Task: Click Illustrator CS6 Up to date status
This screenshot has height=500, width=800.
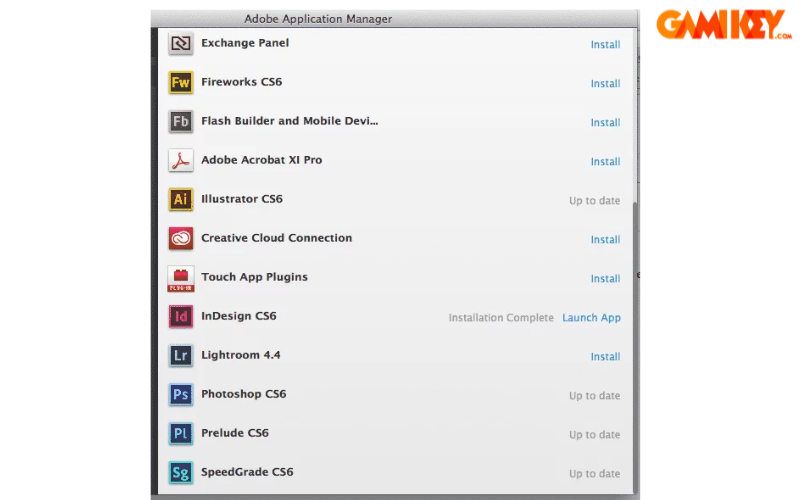Action: point(594,201)
